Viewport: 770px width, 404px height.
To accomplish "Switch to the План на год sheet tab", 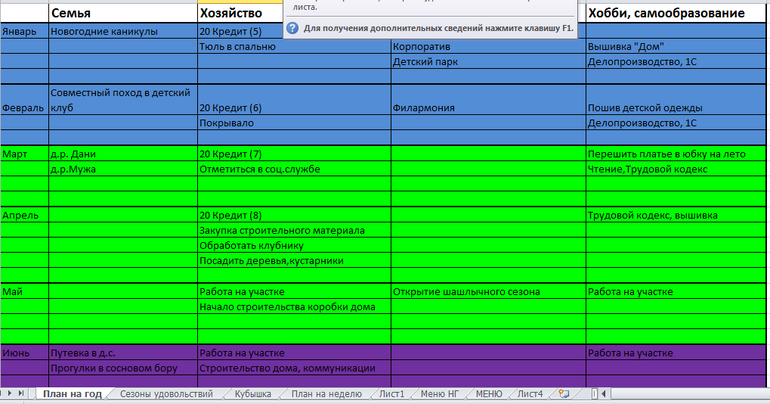I will pyautogui.click(x=72, y=394).
